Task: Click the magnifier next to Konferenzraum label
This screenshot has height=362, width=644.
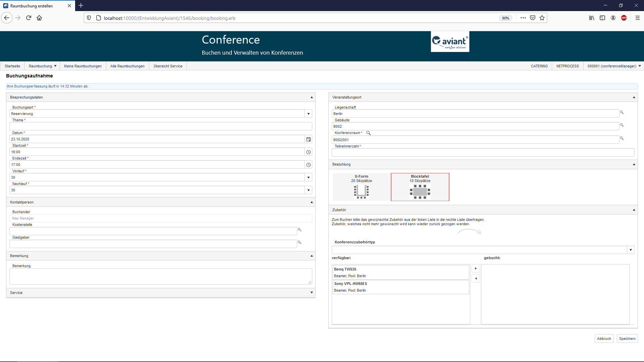Action: pos(368,133)
